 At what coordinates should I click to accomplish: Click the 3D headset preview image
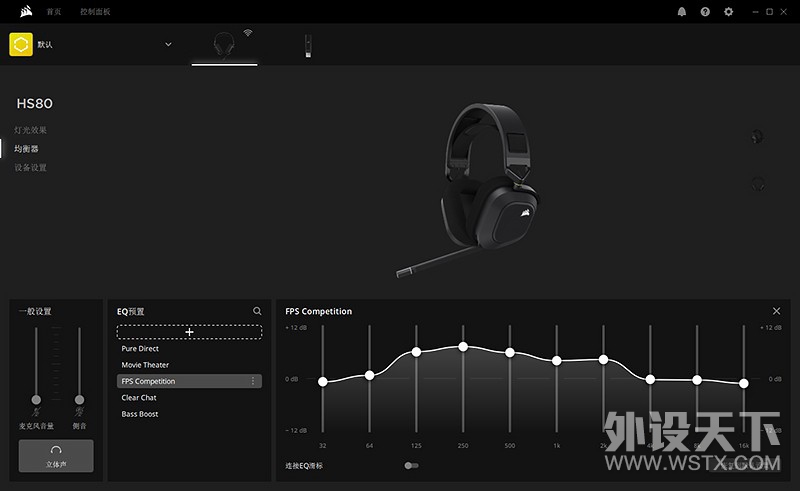click(468, 190)
